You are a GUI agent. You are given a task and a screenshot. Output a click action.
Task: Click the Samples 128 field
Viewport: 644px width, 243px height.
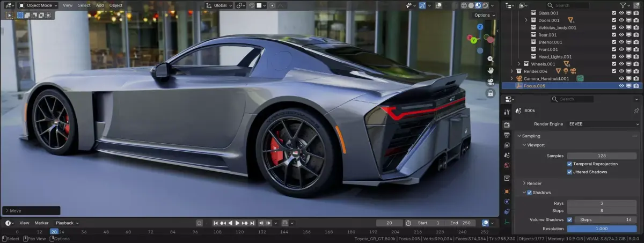(602, 156)
